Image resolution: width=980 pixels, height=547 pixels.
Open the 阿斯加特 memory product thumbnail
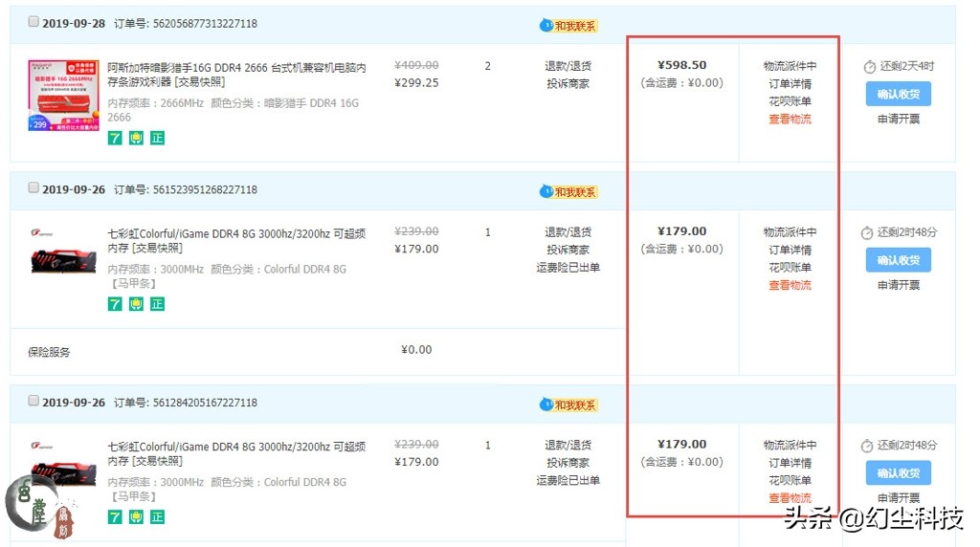[x=63, y=96]
